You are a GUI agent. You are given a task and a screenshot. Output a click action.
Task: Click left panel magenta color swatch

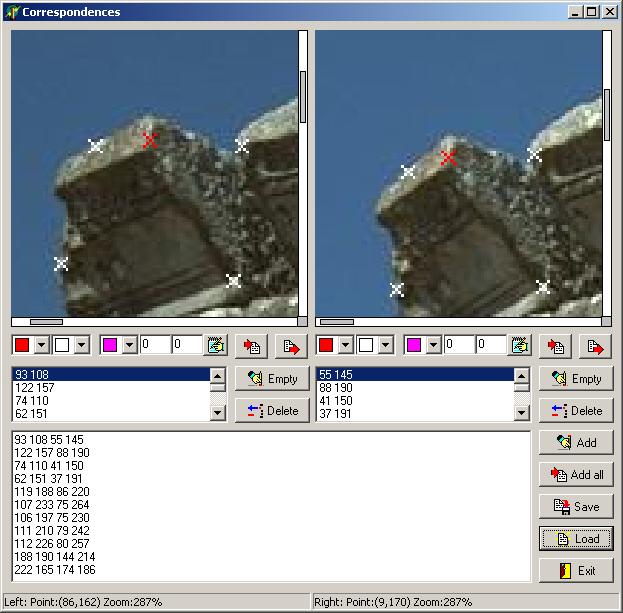pos(110,345)
